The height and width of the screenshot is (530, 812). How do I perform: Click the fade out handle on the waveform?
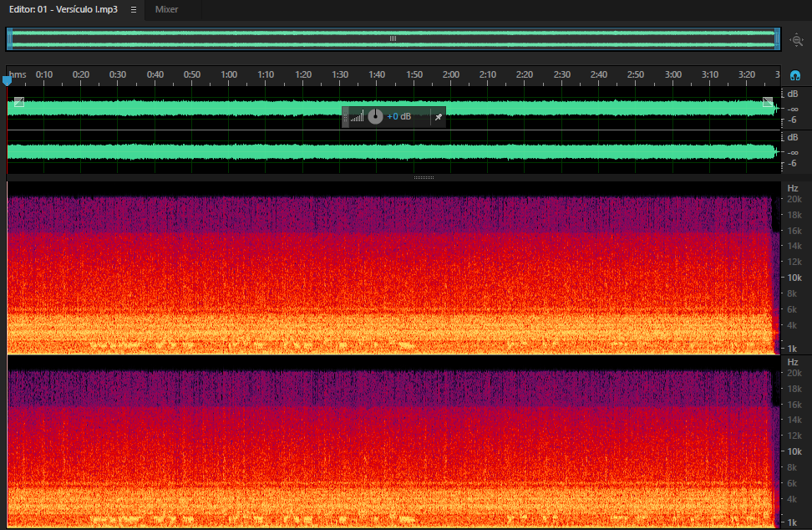768,101
